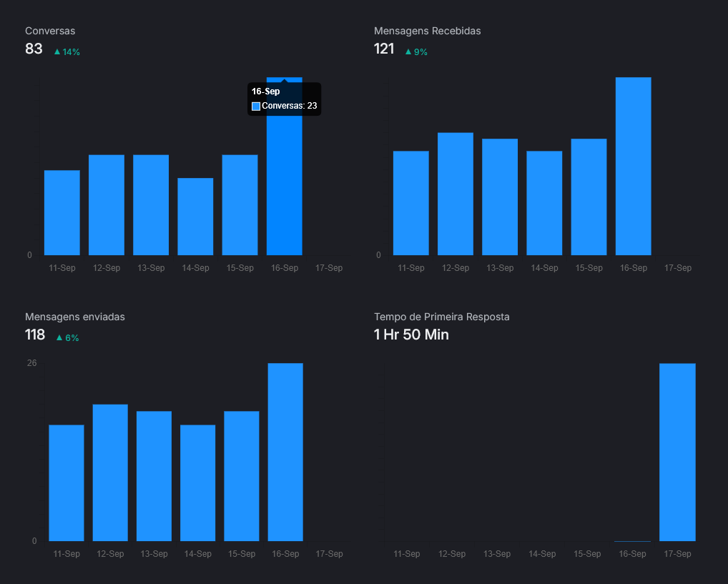Click the 17-Sep axis label under Conversas
Viewport: 728px width, 584px height.
[x=329, y=268]
